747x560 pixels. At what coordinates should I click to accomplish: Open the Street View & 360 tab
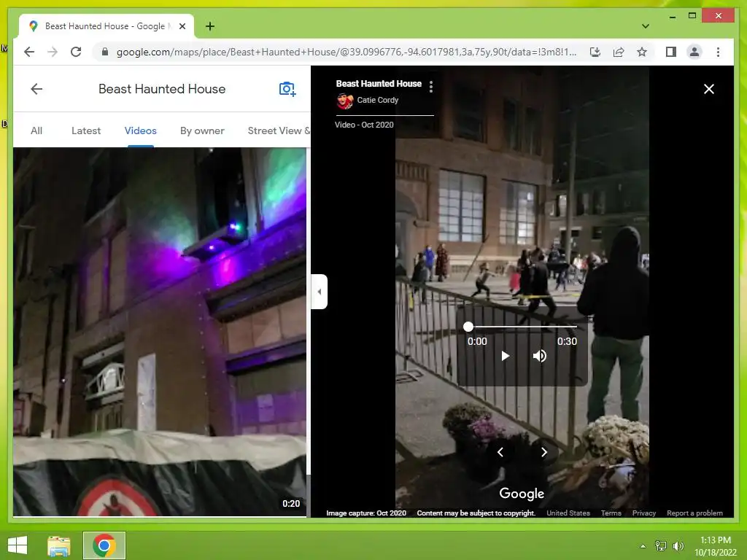(279, 131)
